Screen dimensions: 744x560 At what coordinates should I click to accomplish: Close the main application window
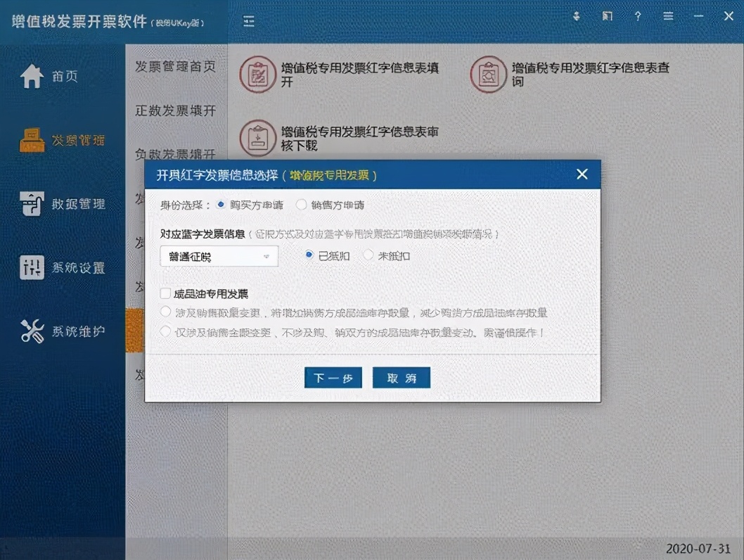coord(729,17)
